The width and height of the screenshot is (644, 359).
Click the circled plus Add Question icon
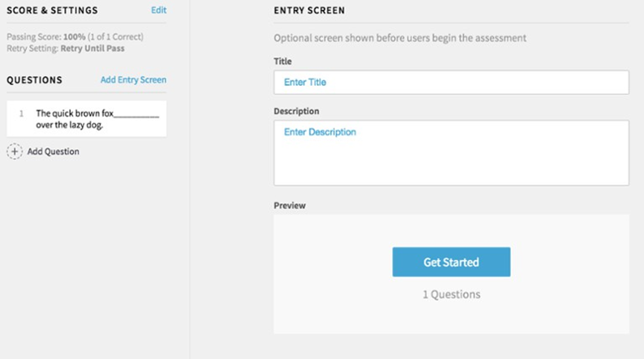14,152
